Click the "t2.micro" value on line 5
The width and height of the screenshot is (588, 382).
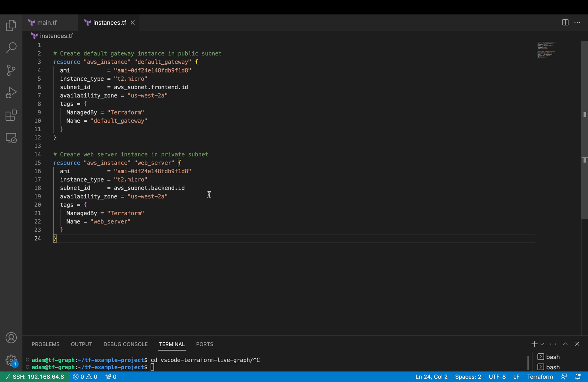[x=130, y=79]
